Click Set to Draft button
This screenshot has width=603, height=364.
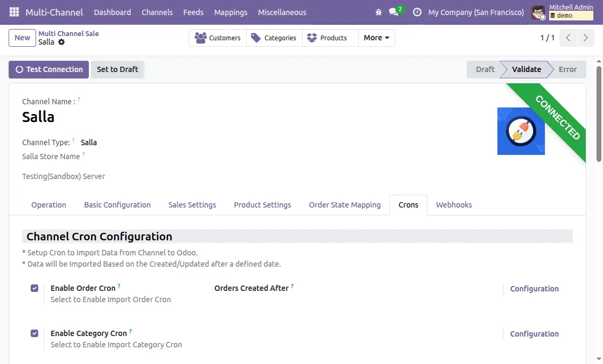tap(117, 69)
